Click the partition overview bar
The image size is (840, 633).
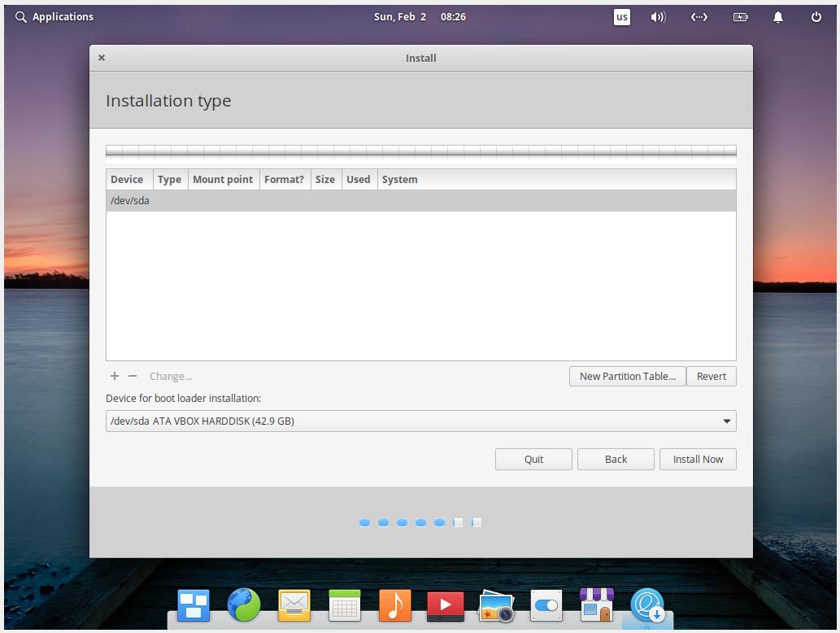420,151
